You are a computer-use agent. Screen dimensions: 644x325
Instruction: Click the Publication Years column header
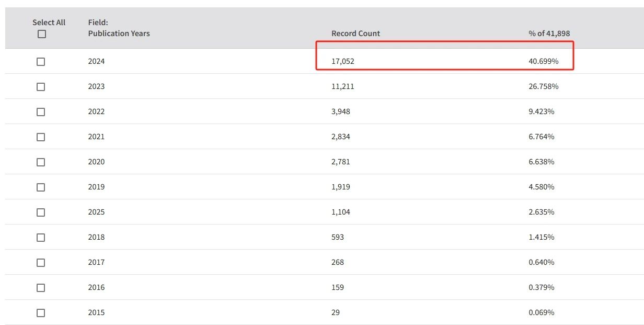[119, 33]
